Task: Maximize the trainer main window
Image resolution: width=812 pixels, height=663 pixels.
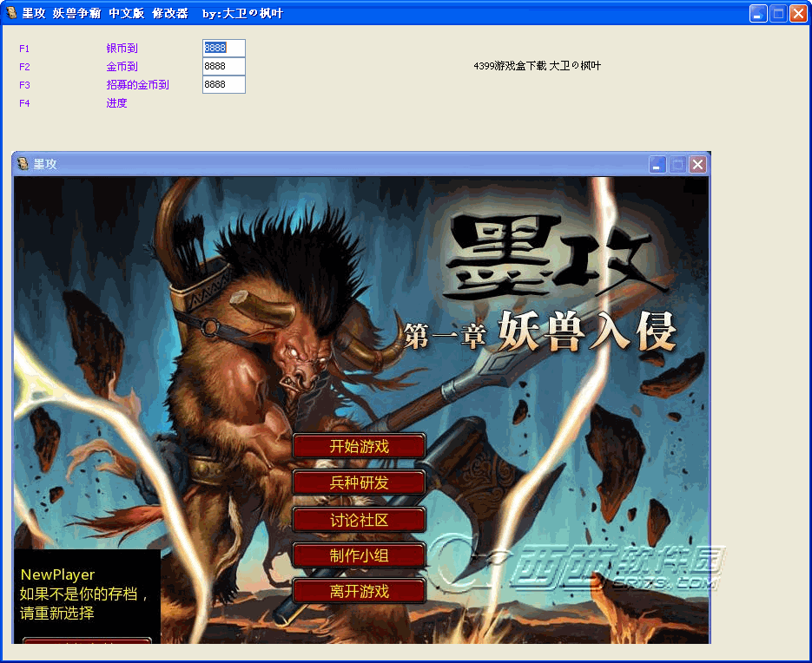Action: pyautogui.click(x=778, y=14)
